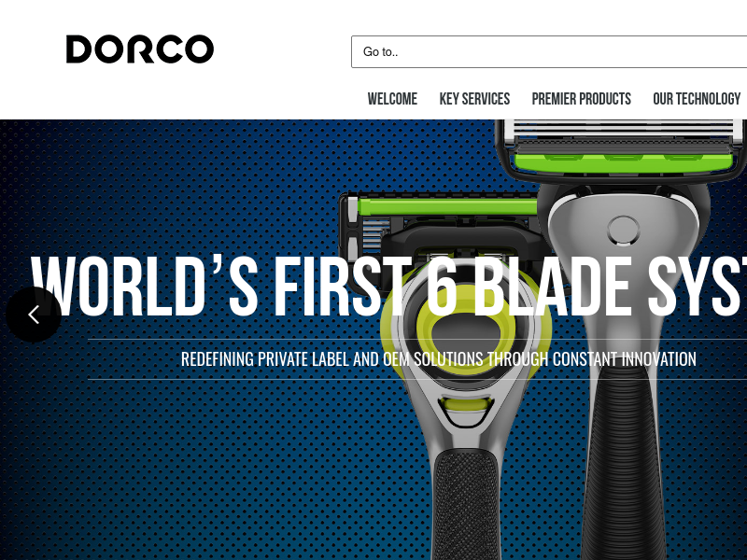747x560 pixels.
Task: Click the yellow-green tab below the razor ring
Action: pos(466,404)
